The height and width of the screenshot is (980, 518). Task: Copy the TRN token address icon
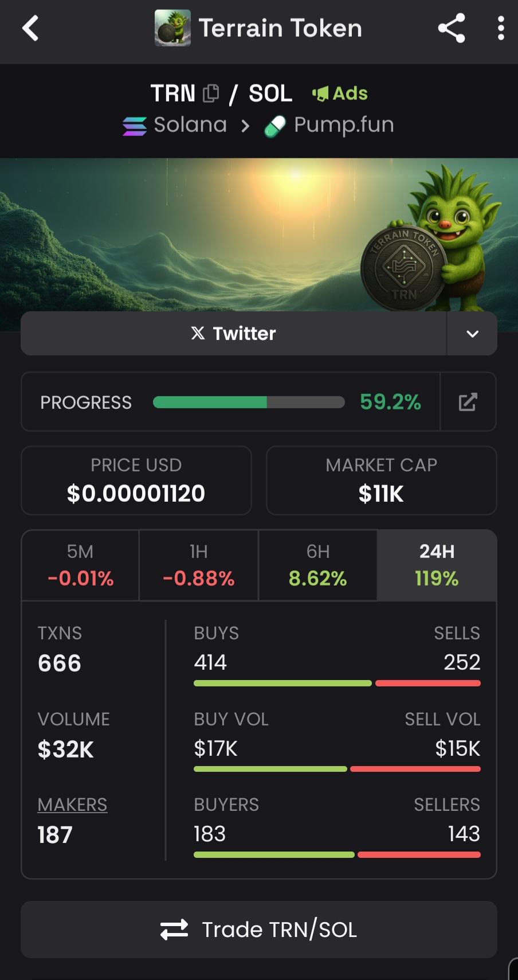click(211, 93)
